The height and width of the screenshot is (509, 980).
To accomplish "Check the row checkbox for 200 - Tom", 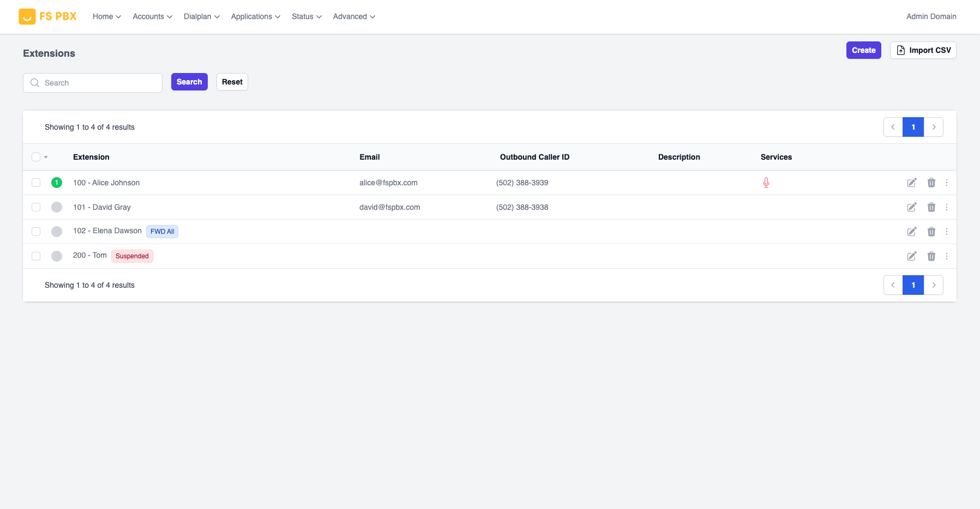I will tap(36, 255).
